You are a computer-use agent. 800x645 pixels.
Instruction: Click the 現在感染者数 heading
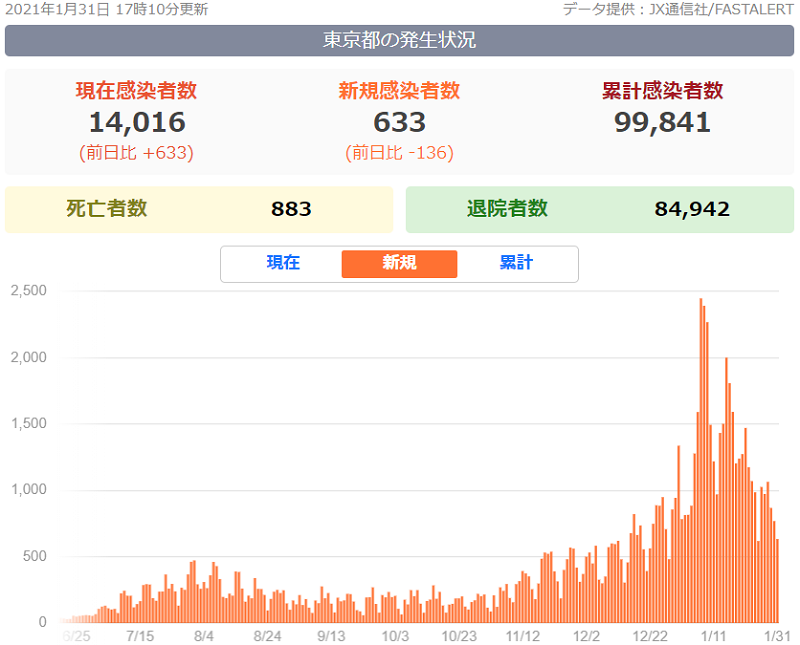pyautogui.click(x=136, y=91)
